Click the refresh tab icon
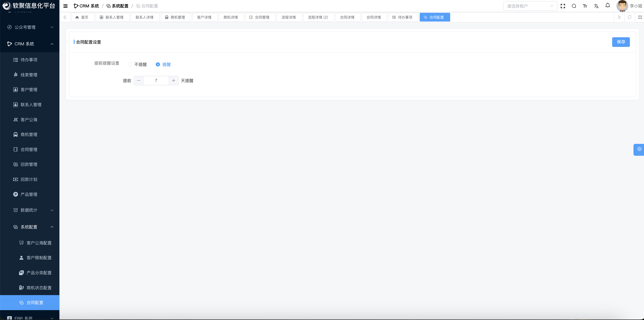Image resolution: width=644 pixels, height=320 pixels. click(x=629, y=17)
